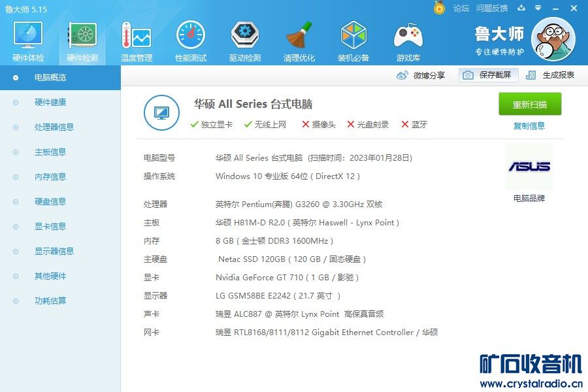The height and width of the screenshot is (392, 588).
Task: Click the Weibo logo icon
Action: pyautogui.click(x=402, y=75)
